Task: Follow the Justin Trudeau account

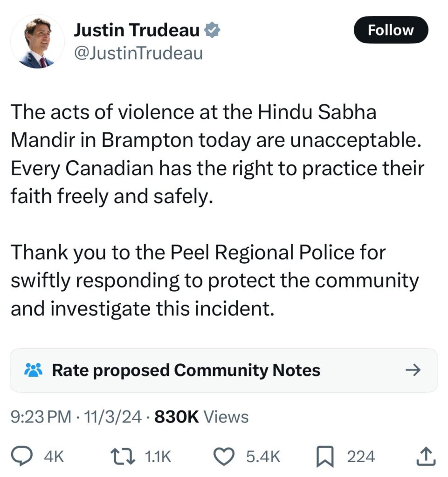Action: [x=391, y=30]
